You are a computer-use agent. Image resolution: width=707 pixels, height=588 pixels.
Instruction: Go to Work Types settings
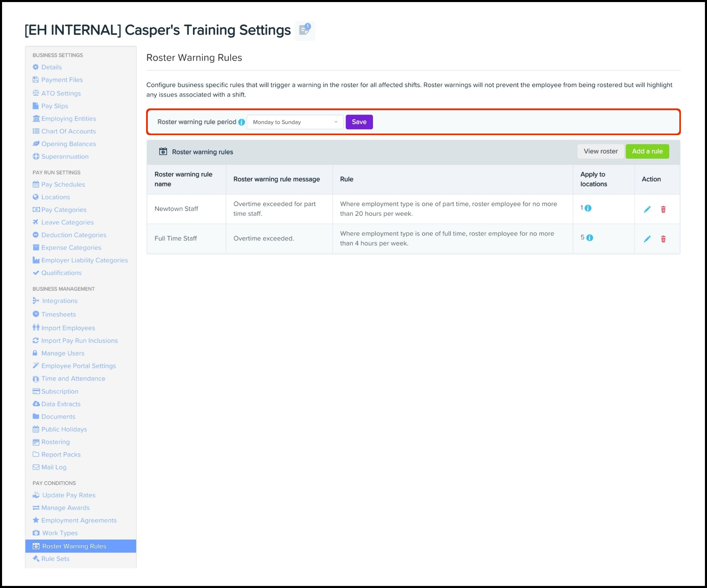(x=60, y=533)
